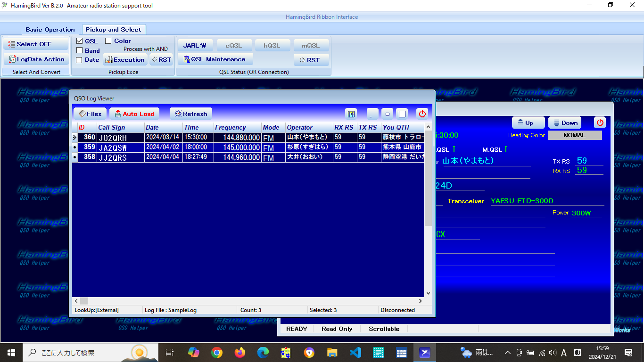The image size is (644, 362).
Task: Enable the Band checkbox
Action: click(80, 50)
